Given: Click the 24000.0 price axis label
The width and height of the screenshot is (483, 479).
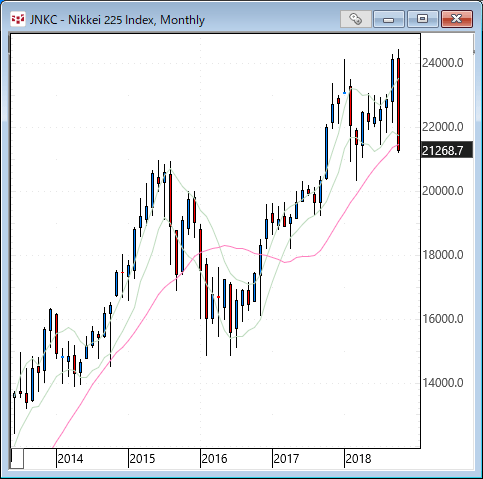Looking at the screenshot, I should [443, 63].
